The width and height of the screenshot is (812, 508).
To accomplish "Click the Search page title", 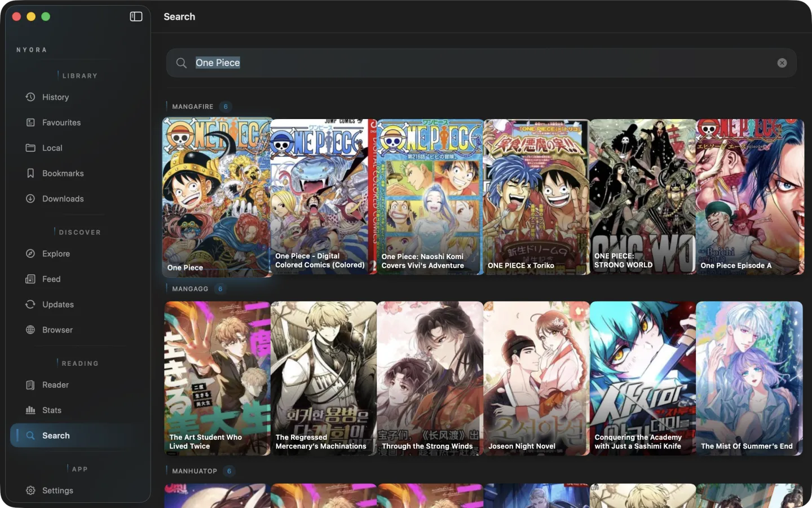I will point(179,16).
